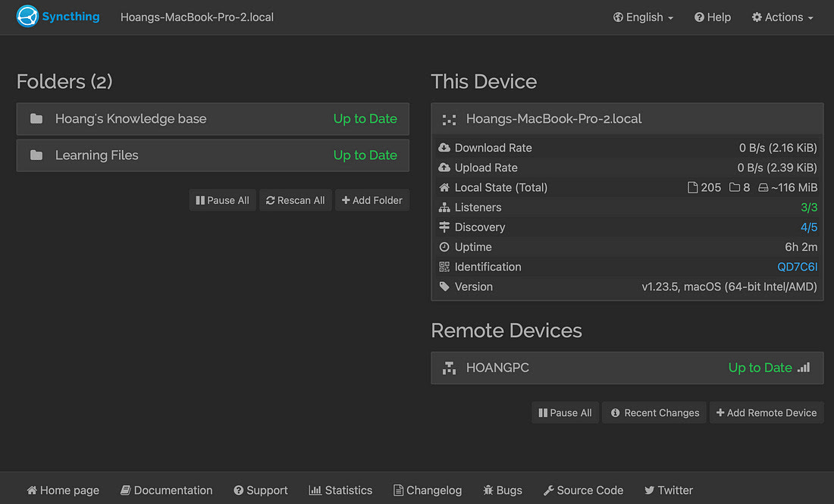The height and width of the screenshot is (504, 834).
Task: Click the Discovery signpost icon
Action: click(x=444, y=227)
